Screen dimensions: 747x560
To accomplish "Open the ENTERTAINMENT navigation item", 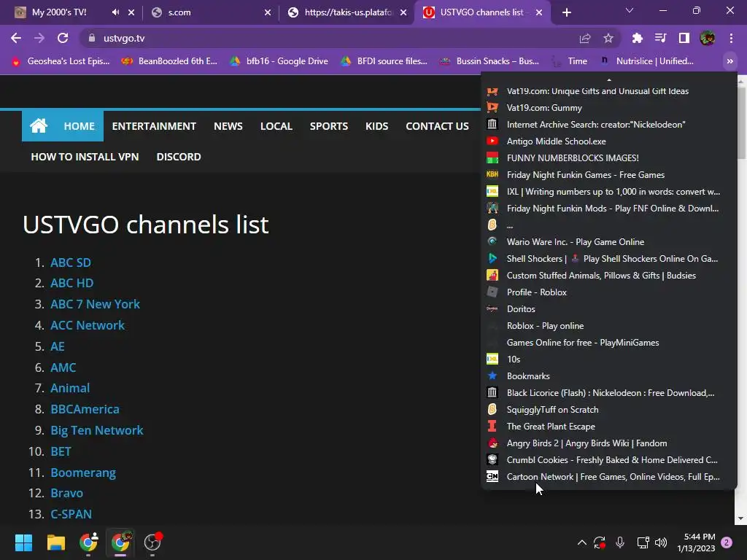I will pos(154,126).
